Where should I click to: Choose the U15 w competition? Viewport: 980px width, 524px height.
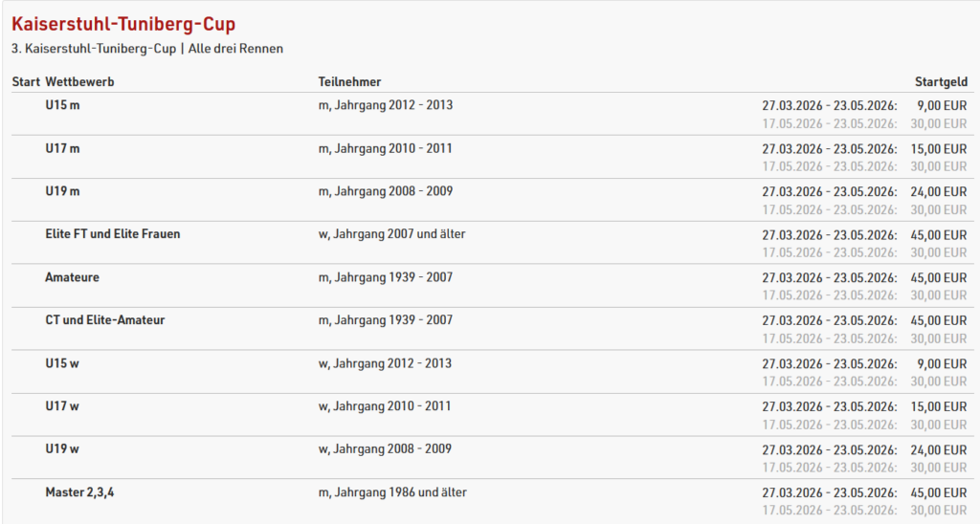(62, 363)
